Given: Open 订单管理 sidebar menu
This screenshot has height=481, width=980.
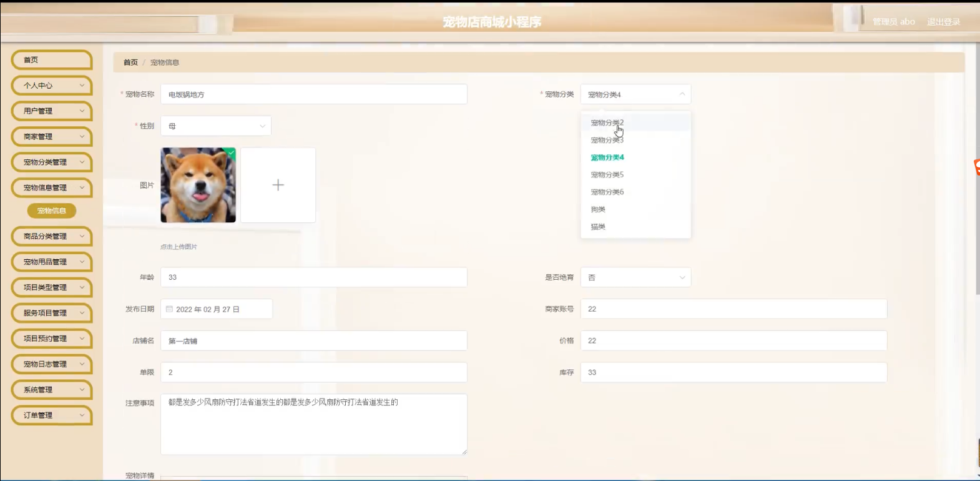Looking at the screenshot, I should pos(52,416).
